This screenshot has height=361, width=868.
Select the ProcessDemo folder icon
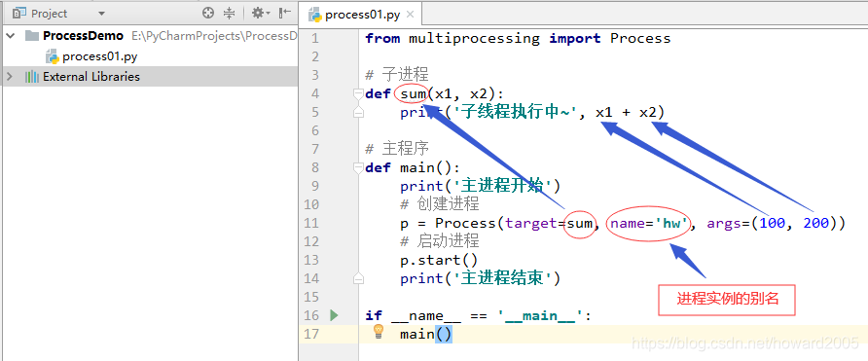(x=31, y=36)
